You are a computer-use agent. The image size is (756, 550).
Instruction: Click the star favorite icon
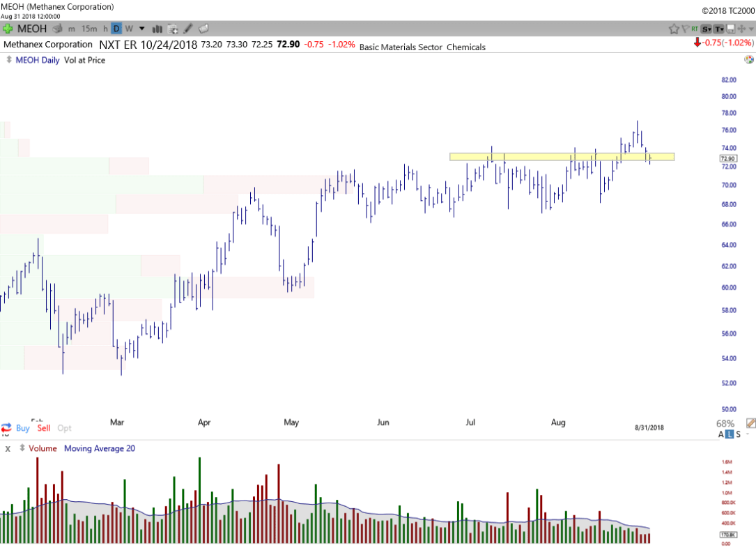click(674, 29)
